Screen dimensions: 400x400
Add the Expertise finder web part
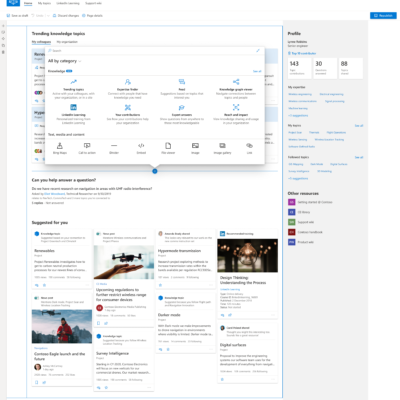pyautogui.click(x=128, y=89)
